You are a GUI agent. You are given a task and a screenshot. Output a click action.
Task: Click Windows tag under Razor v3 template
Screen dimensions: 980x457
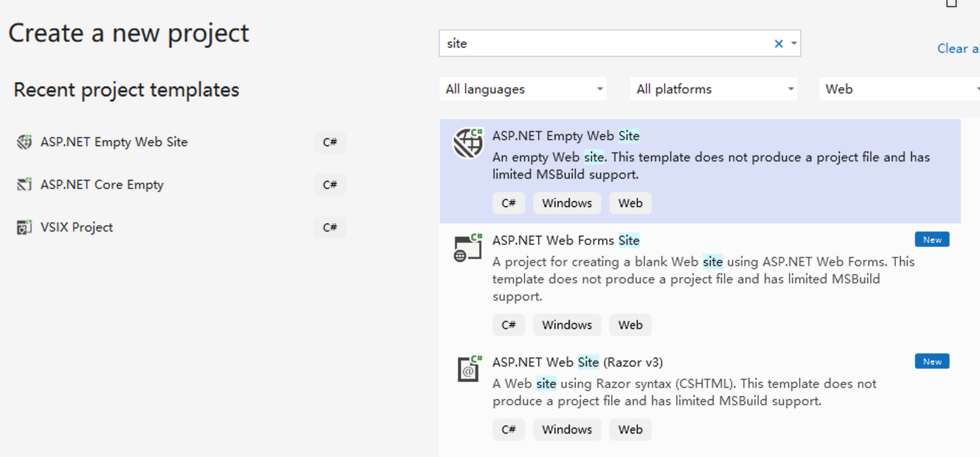pos(567,430)
